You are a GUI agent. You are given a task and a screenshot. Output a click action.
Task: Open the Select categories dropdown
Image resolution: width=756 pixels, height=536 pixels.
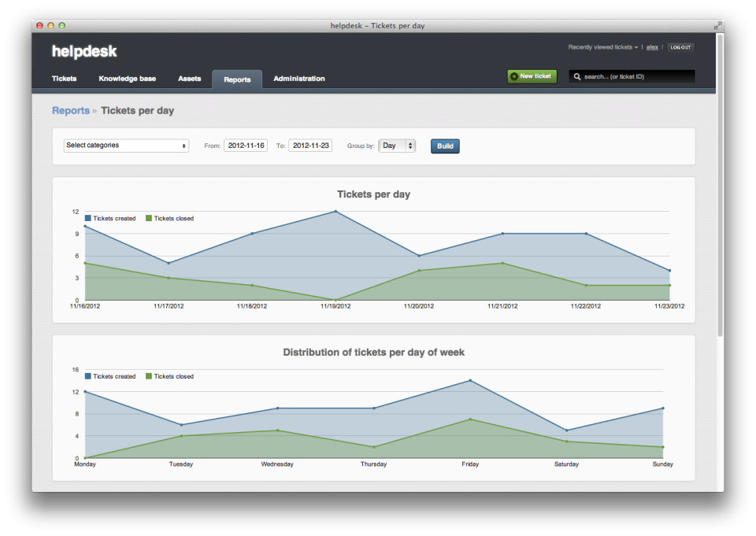pyautogui.click(x=126, y=146)
